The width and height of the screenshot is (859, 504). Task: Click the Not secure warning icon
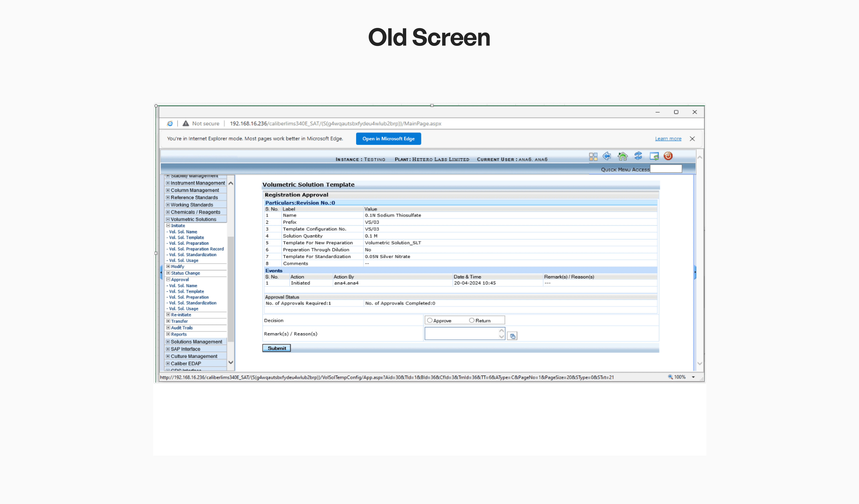tap(186, 124)
